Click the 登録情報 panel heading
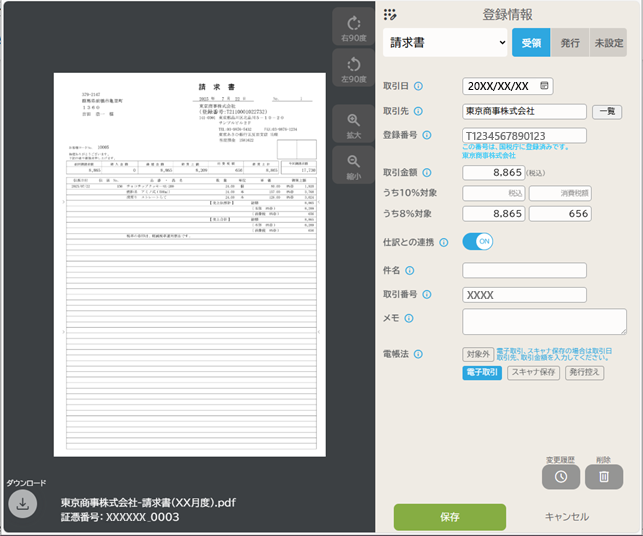This screenshot has height=536, width=643. coord(508,15)
